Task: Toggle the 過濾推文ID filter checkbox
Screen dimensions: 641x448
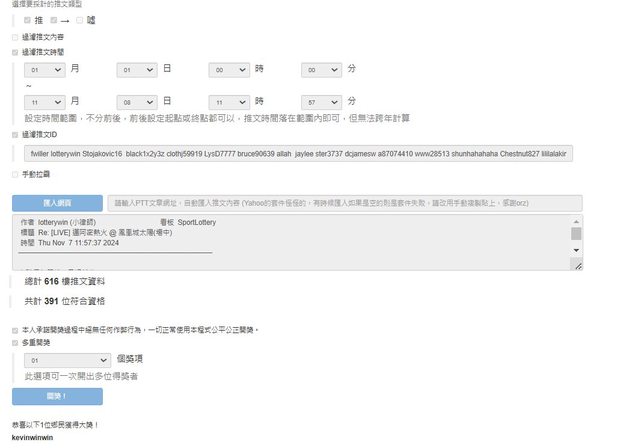Action: point(15,134)
